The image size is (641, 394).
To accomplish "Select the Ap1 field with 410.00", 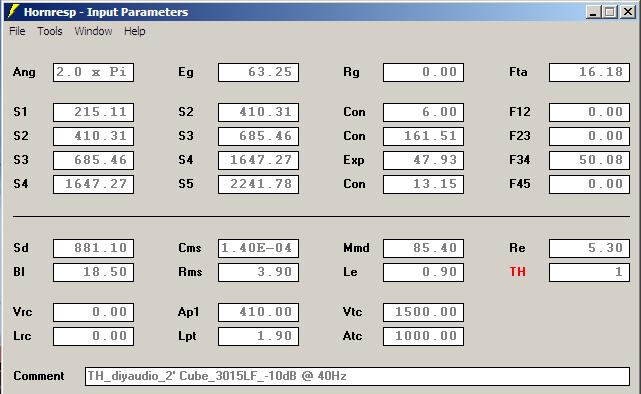I will point(258,312).
